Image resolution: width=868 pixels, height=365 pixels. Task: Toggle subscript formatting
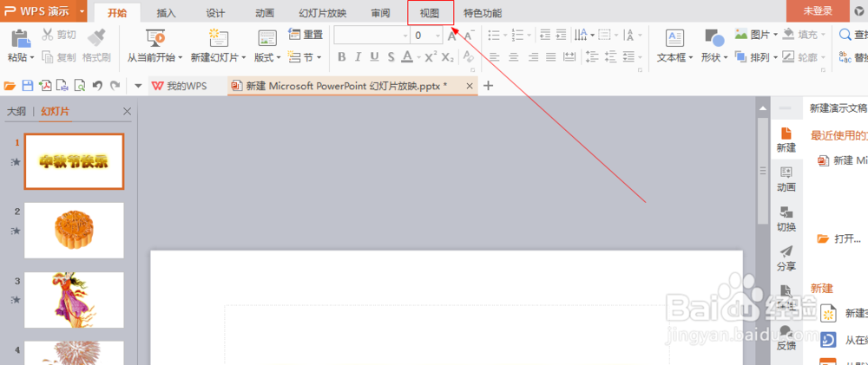pyautogui.click(x=448, y=57)
